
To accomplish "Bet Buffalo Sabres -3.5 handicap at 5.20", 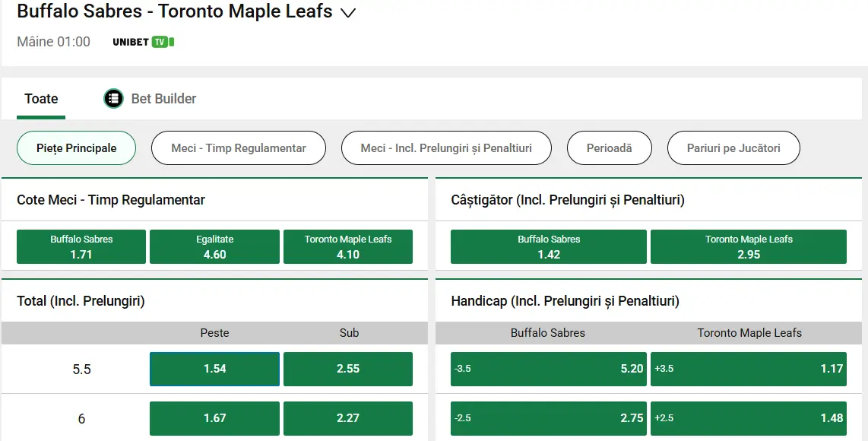I will click(x=548, y=369).
